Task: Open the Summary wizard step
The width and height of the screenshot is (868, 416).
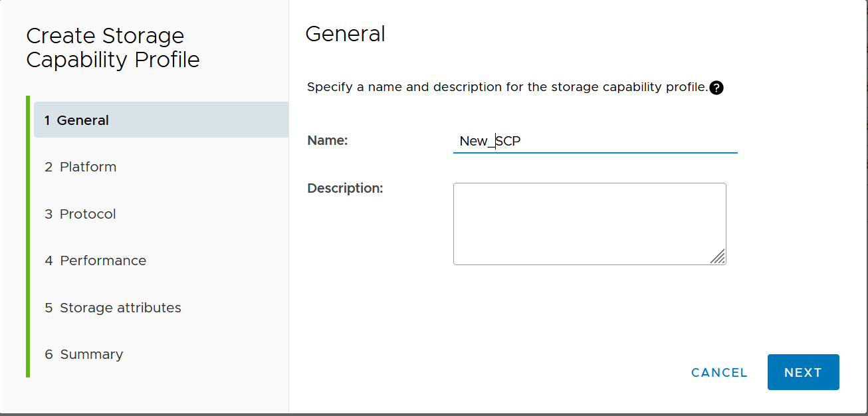Action: (91, 354)
